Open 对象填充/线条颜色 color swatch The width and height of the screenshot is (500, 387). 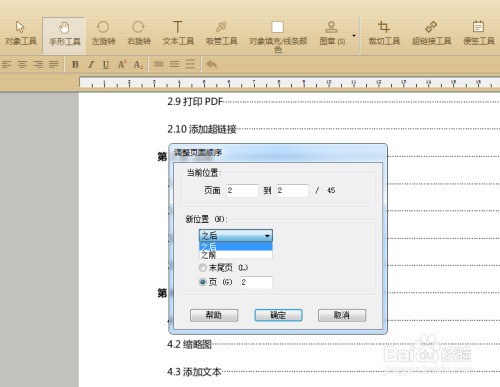pyautogui.click(x=277, y=27)
